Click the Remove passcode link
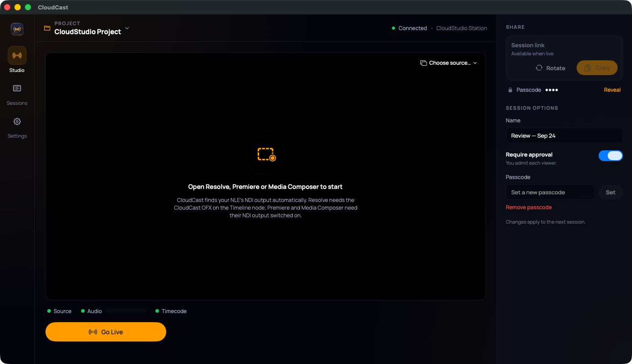This screenshot has width=632, height=364. 529,207
